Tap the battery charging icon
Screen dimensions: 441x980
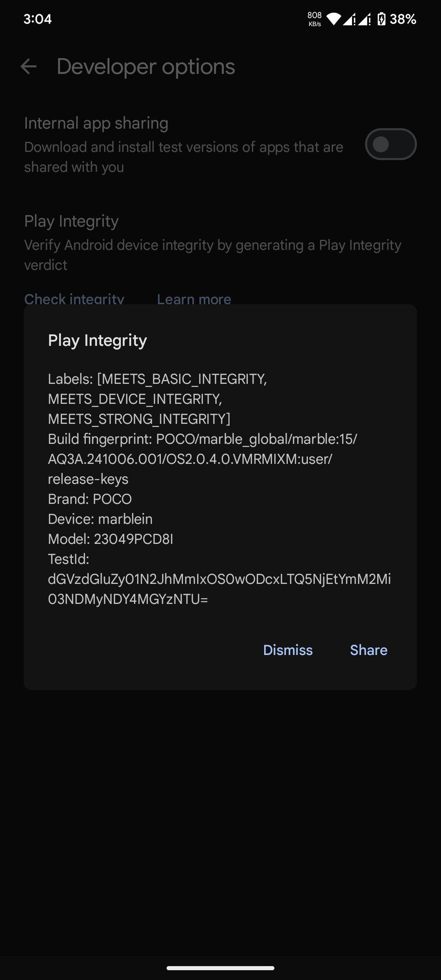point(381,19)
